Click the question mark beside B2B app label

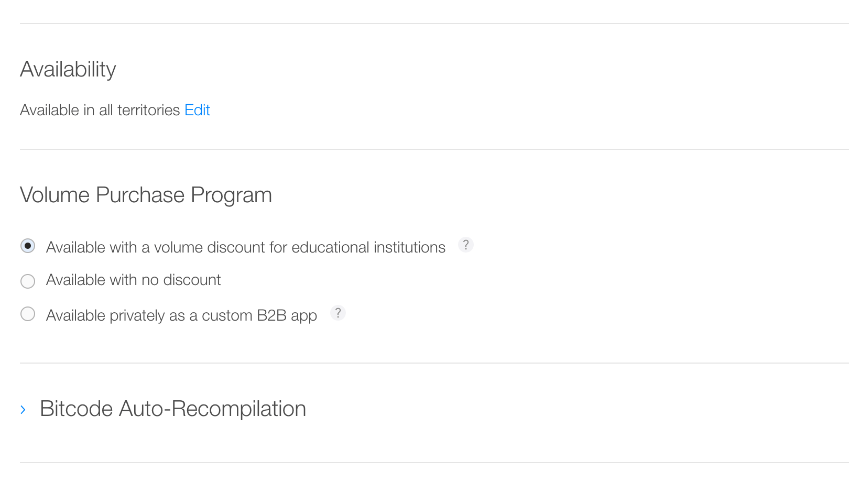click(x=338, y=313)
